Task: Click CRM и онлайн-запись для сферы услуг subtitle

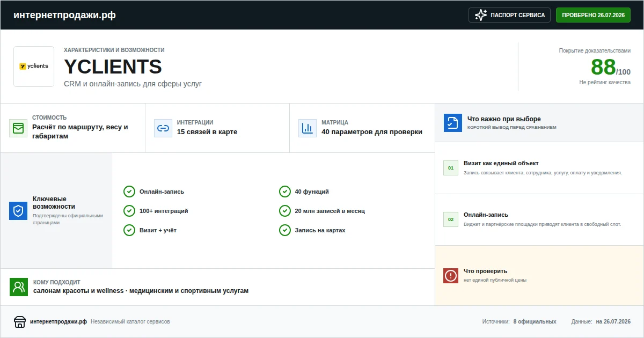Action: (x=133, y=84)
